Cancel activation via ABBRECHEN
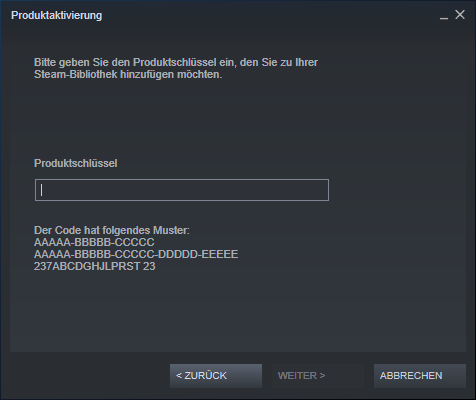476x400 pixels. (x=420, y=376)
